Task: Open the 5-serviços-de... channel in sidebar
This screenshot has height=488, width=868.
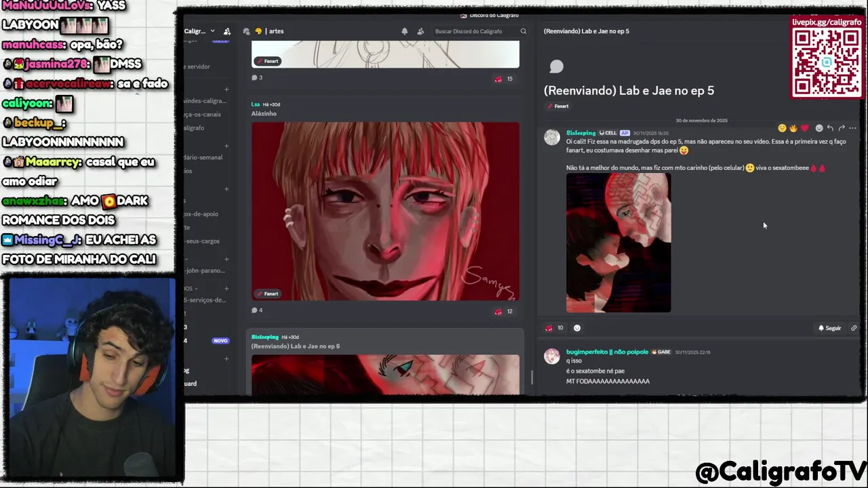Action: (205, 300)
